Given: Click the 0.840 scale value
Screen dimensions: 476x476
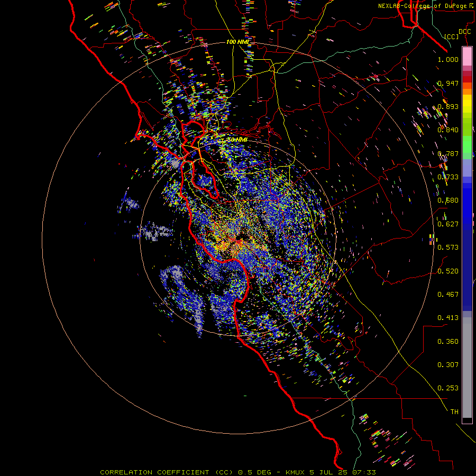Looking at the screenshot, I should pyautogui.click(x=448, y=130).
